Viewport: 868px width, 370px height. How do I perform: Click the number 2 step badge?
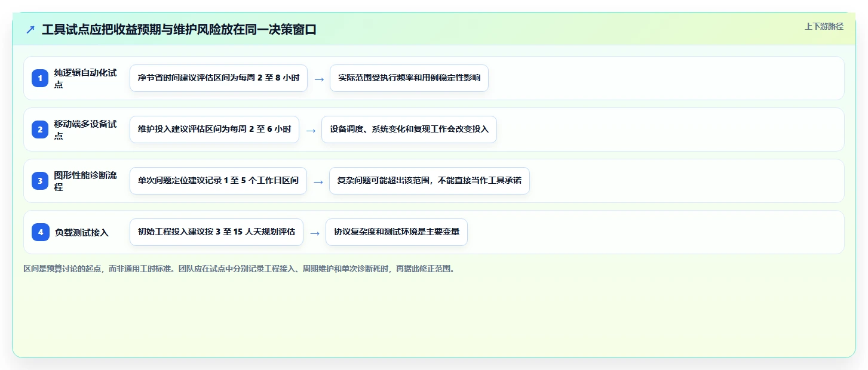40,129
